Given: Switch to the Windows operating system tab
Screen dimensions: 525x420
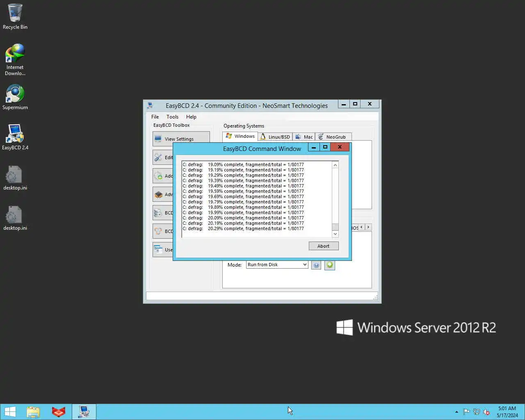Looking at the screenshot, I should tap(240, 136).
